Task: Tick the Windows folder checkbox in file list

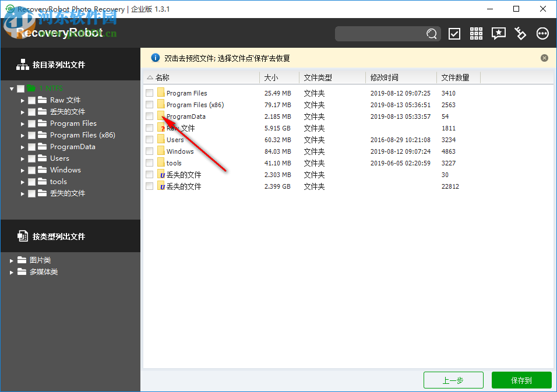Action: pos(149,150)
